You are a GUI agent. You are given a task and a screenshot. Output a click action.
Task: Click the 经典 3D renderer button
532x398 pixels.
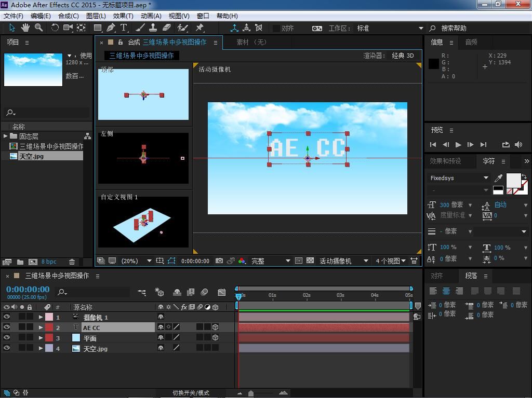[403, 56]
